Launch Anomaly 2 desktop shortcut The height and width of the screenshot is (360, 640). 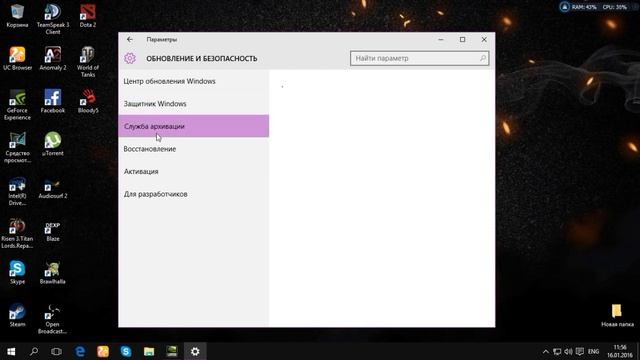point(53,58)
